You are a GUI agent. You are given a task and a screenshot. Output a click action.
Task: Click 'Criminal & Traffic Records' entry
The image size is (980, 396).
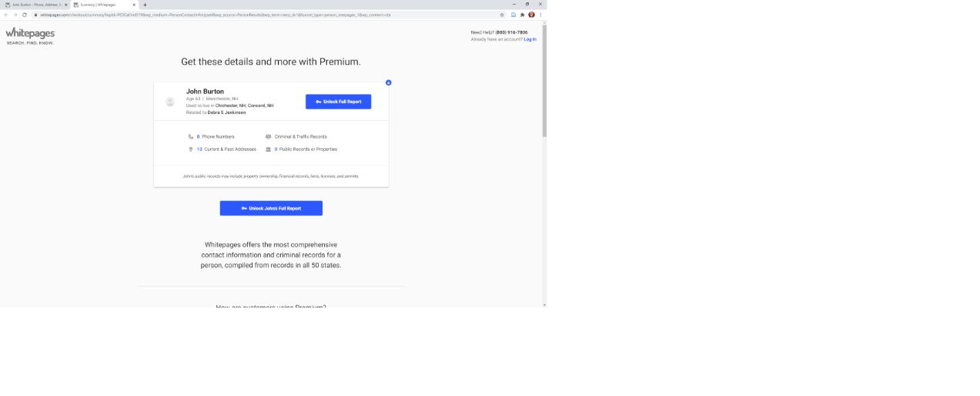pos(300,136)
